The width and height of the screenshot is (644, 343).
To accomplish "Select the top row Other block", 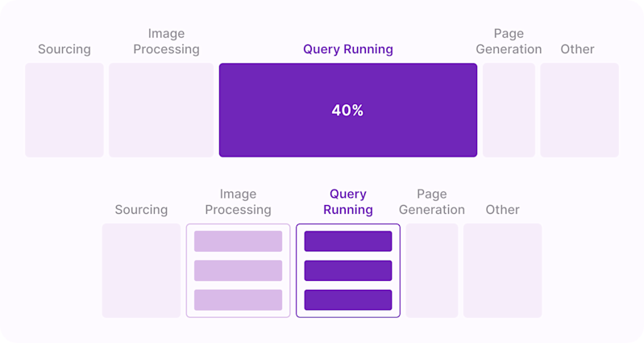I will point(580,110).
